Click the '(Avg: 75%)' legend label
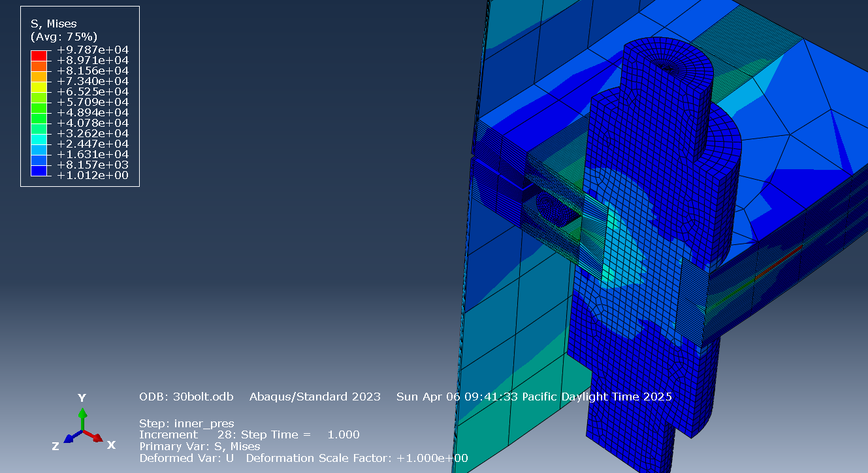 coord(63,37)
